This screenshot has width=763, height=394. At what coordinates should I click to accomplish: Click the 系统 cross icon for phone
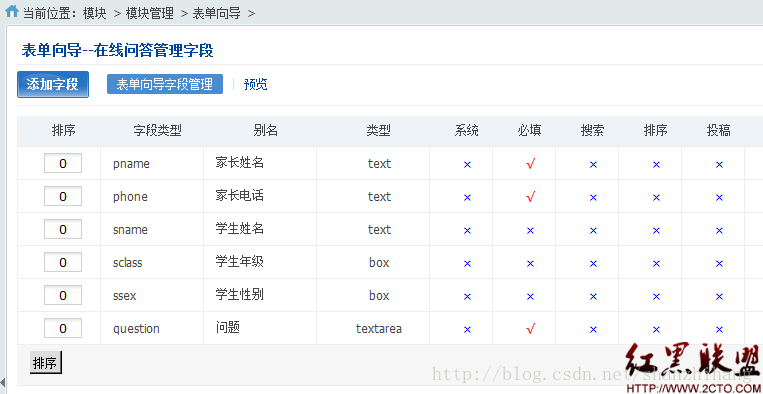(467, 198)
